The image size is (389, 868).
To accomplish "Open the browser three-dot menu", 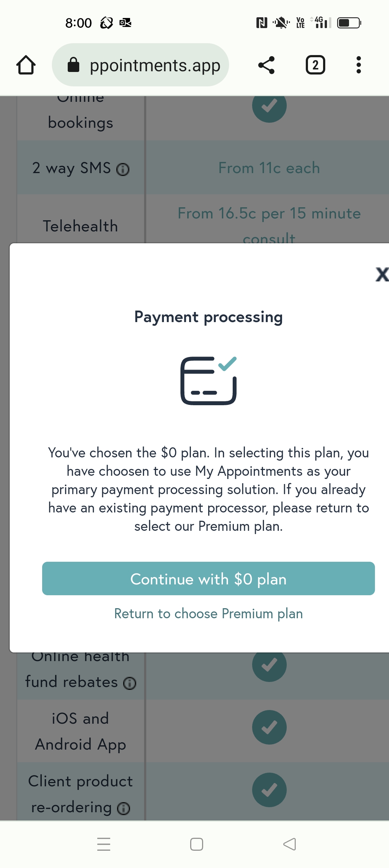I will (x=358, y=65).
